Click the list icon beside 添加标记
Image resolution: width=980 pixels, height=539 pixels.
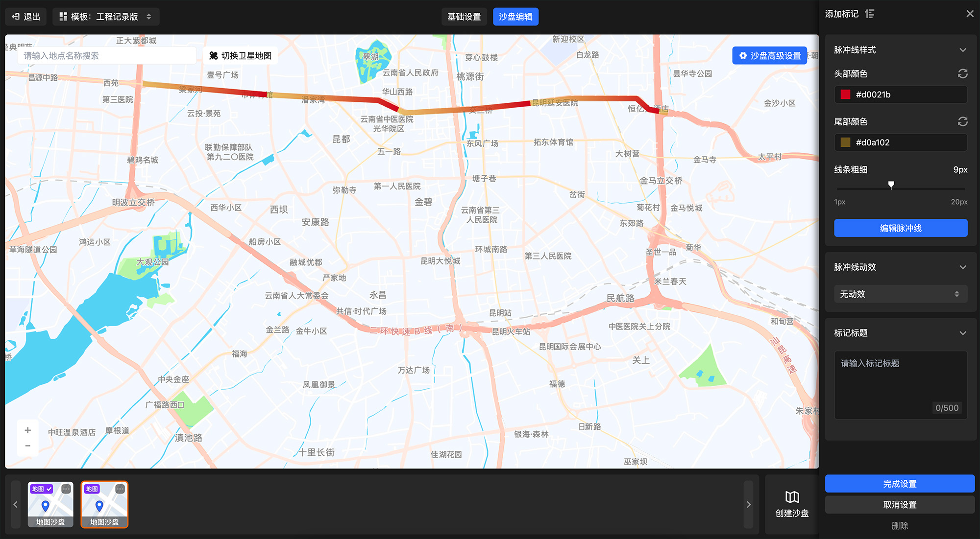870,14
